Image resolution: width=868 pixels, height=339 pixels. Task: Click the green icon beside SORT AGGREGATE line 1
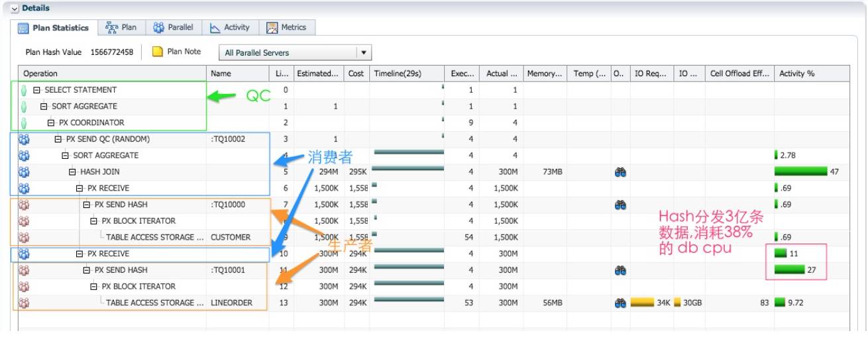click(x=25, y=107)
